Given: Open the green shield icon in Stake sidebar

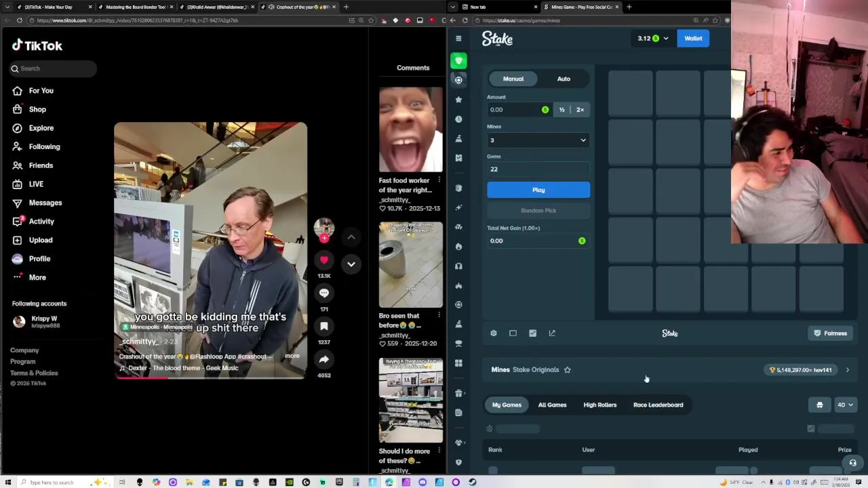Looking at the screenshot, I should coord(458,60).
